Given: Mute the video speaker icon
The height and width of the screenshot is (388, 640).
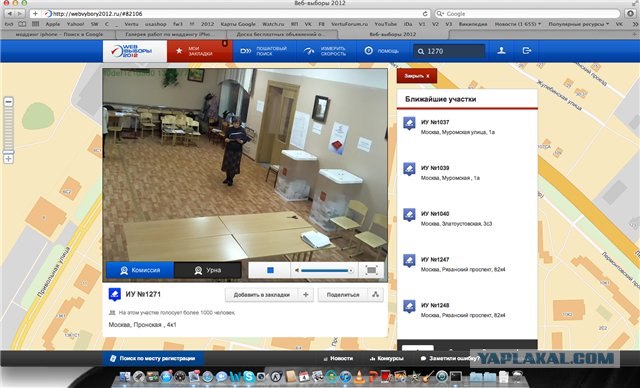Looking at the screenshot, I should pyautogui.click(x=297, y=270).
